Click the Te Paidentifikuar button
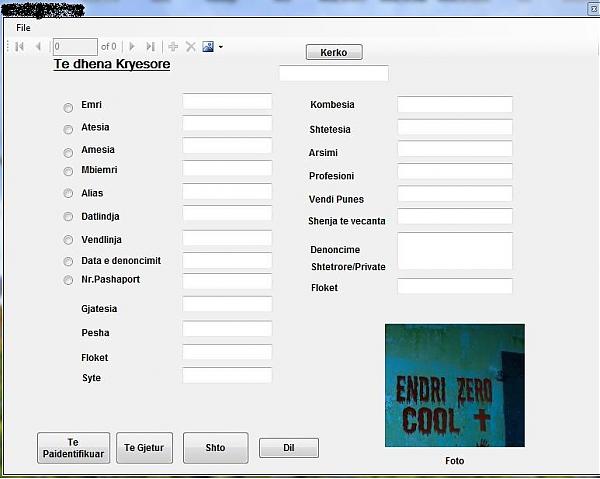This screenshot has width=600, height=479. [x=73, y=448]
